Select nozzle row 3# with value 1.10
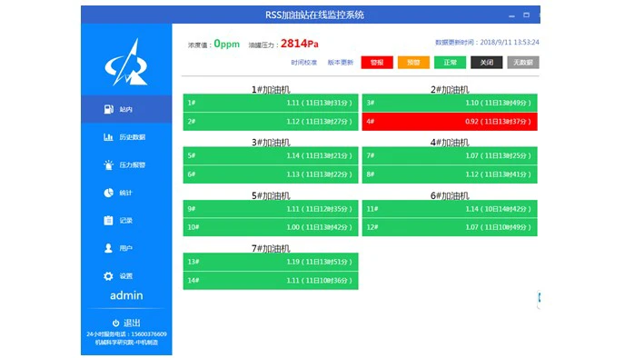This screenshot has height=358, width=644. [x=450, y=103]
